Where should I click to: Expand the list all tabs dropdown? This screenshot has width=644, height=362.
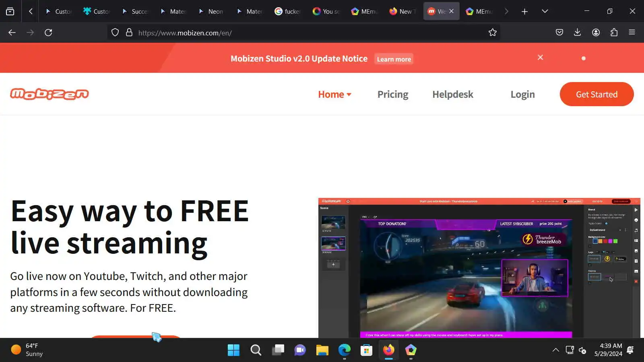(x=545, y=11)
